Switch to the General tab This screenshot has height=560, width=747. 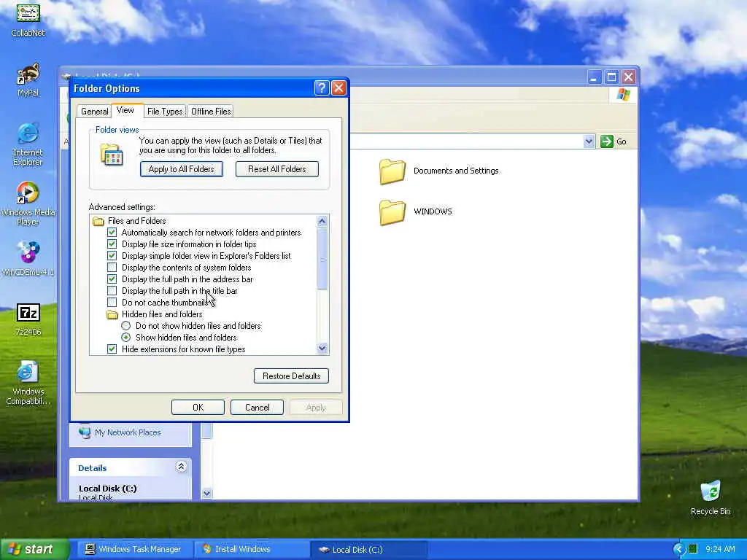click(x=94, y=112)
